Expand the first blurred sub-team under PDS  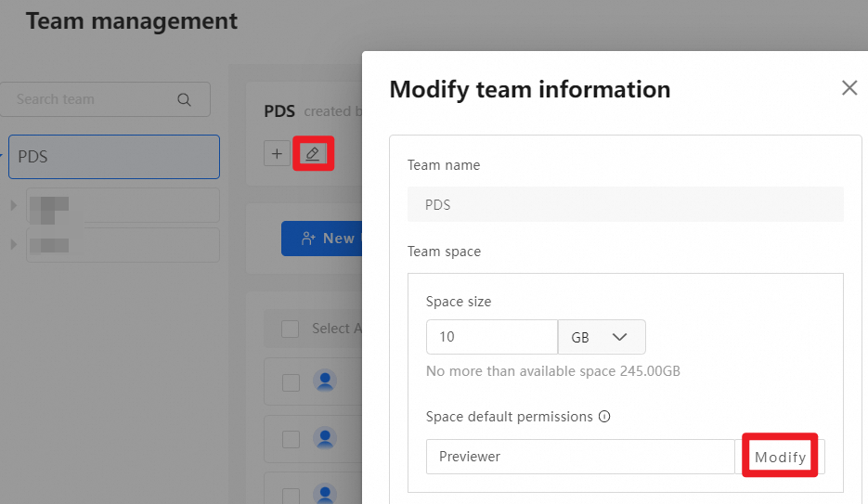[x=13, y=205]
